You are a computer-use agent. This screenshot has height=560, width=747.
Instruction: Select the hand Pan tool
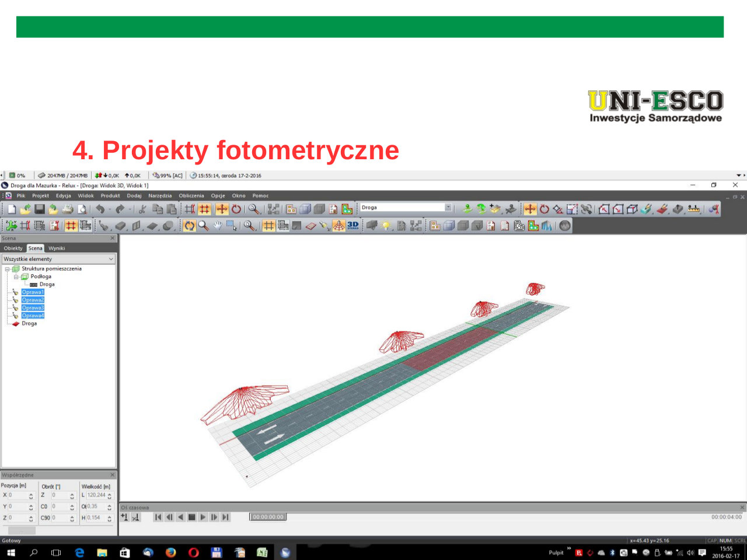[218, 225]
